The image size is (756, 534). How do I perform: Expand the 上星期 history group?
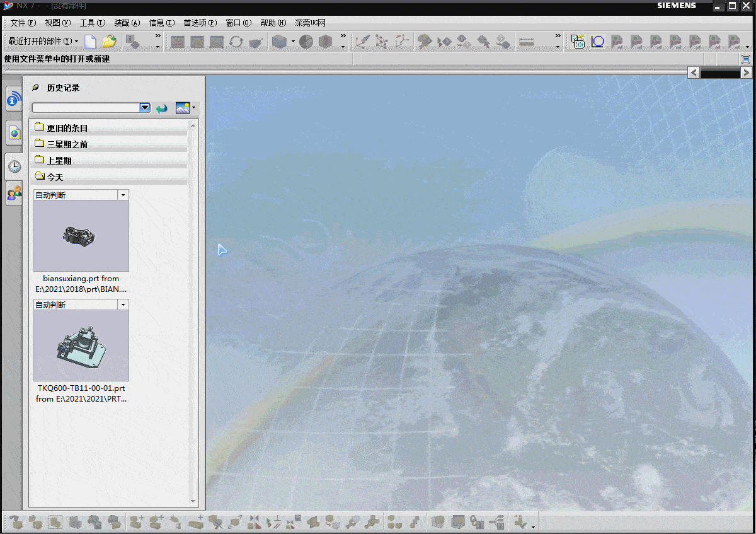(60, 160)
